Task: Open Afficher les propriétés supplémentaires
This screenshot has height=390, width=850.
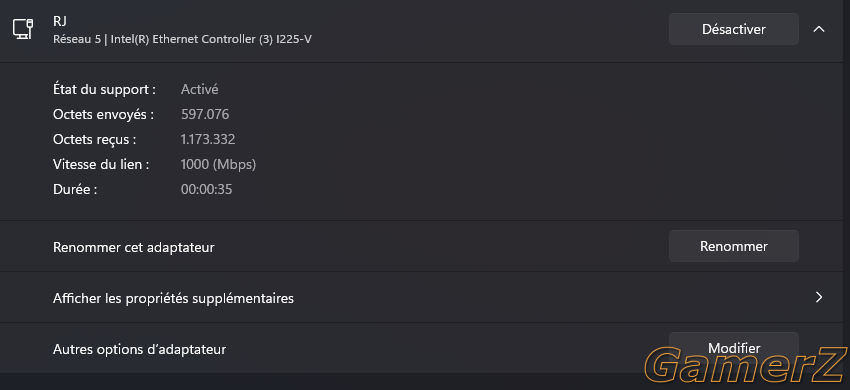Action: tap(425, 298)
